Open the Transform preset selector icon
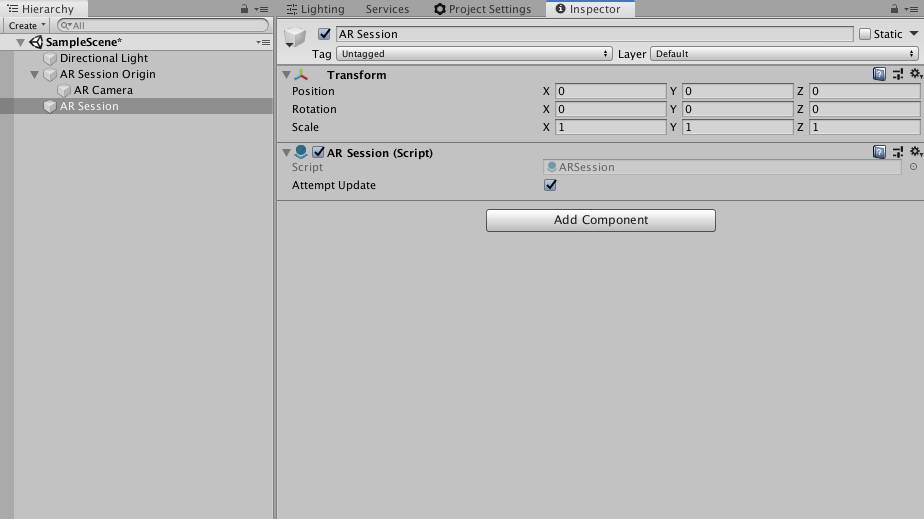 (x=897, y=74)
